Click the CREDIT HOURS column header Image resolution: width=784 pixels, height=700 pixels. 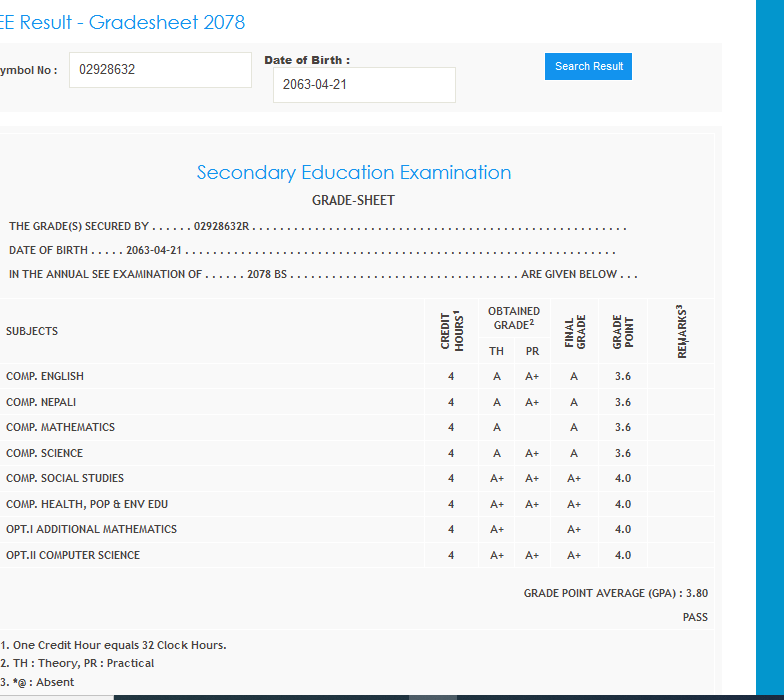(452, 331)
